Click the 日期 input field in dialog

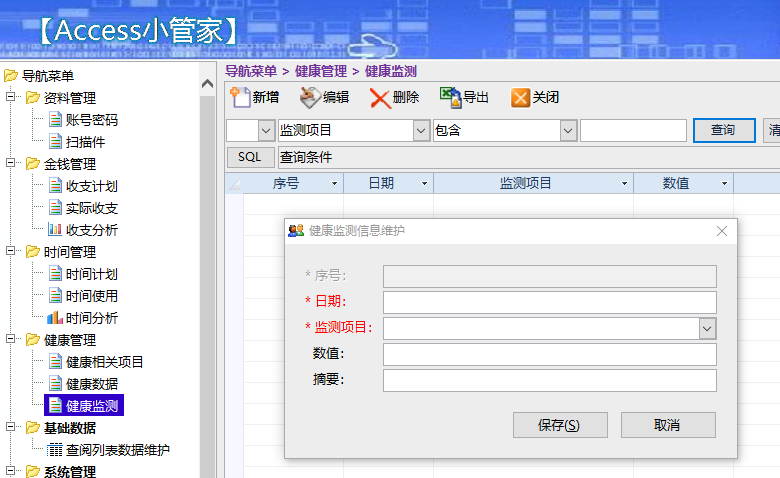pyautogui.click(x=550, y=302)
